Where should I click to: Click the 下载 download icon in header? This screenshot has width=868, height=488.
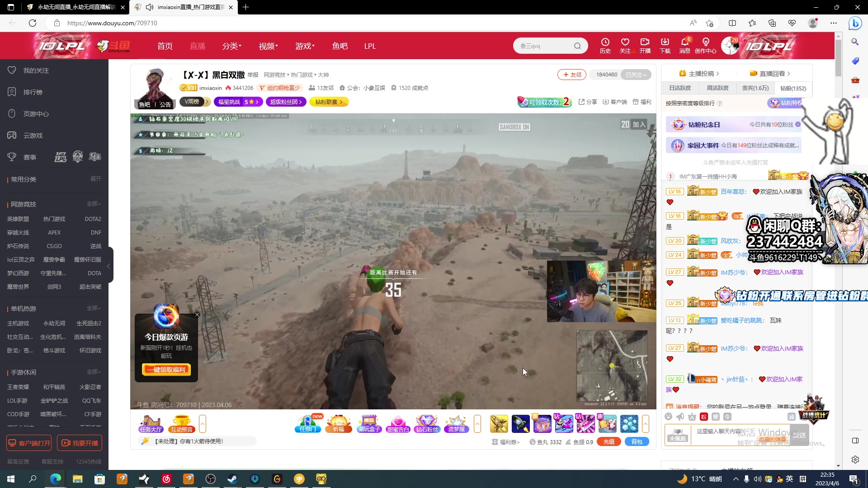pyautogui.click(x=665, y=45)
